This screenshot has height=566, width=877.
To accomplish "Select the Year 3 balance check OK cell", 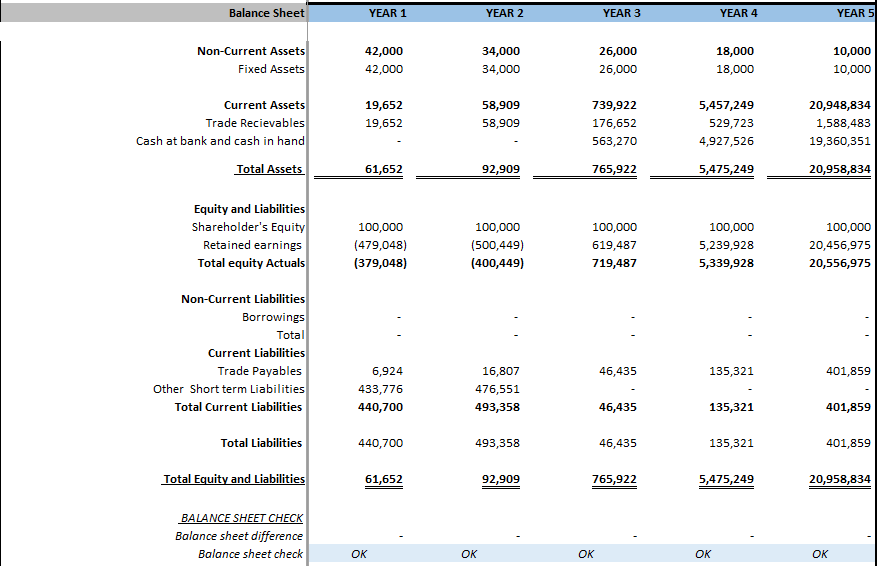I will click(586, 553).
